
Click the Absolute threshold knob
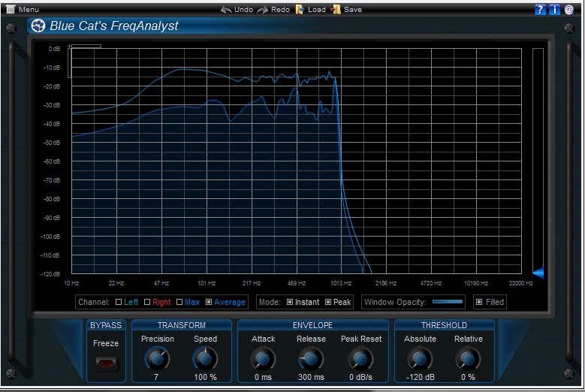420,358
